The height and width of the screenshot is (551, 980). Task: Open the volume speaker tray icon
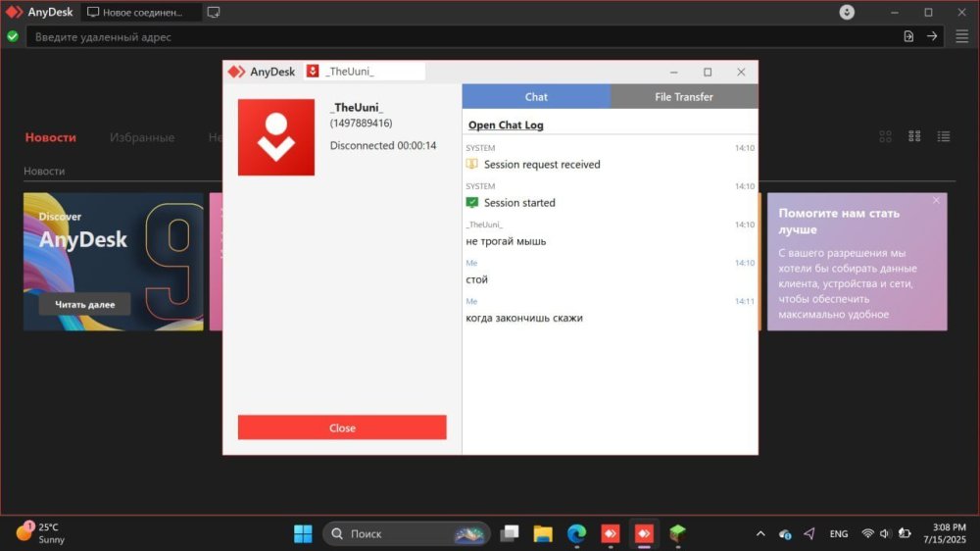point(884,533)
